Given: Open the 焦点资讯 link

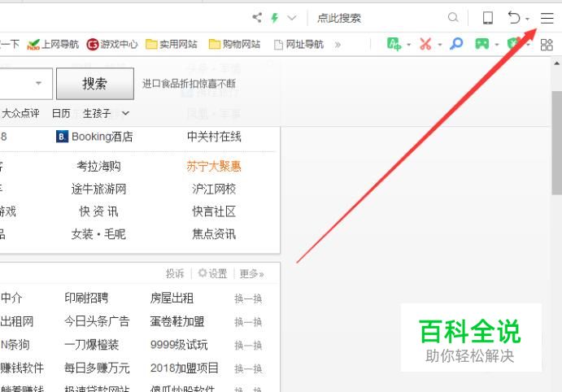Looking at the screenshot, I should coord(214,234).
